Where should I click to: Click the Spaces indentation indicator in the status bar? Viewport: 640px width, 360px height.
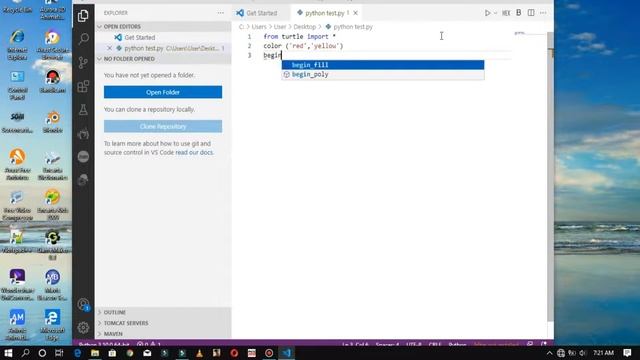pos(387,344)
